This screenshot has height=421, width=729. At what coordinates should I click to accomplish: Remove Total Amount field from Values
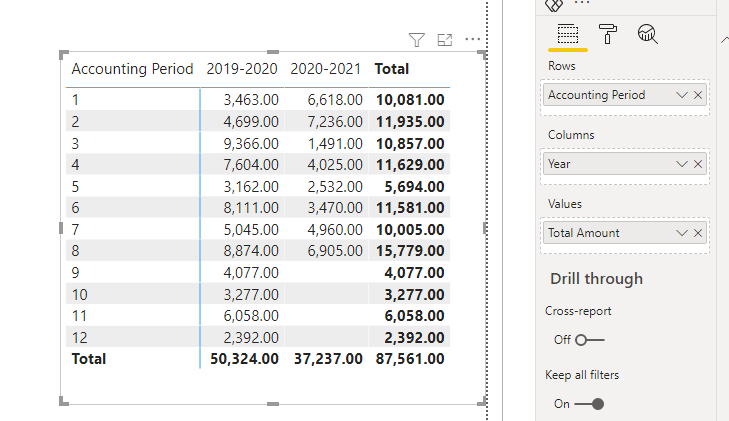pyautogui.click(x=698, y=233)
